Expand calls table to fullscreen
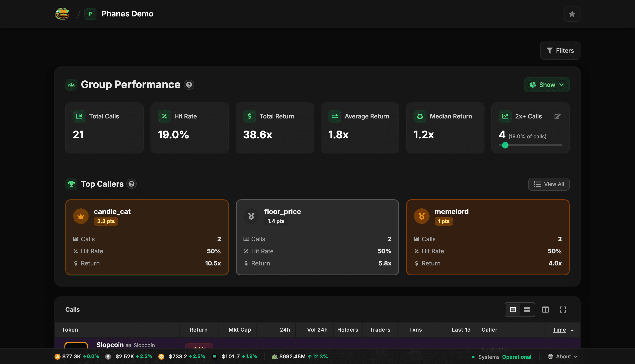Image resolution: width=635 pixels, height=364 pixels. coord(563,310)
